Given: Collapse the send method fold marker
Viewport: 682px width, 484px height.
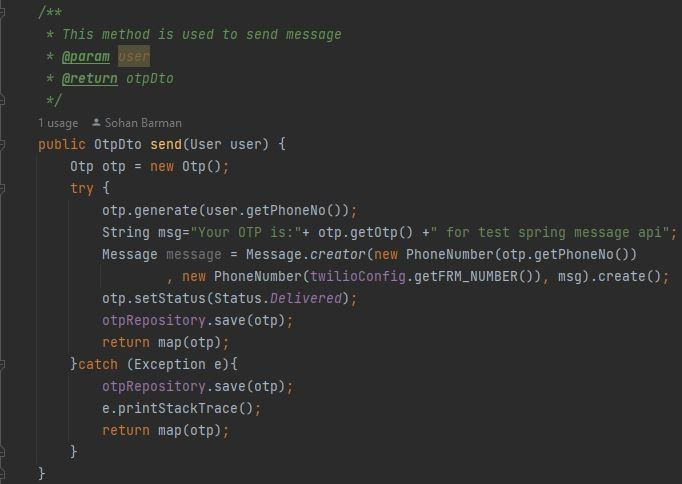Looking at the screenshot, I should [4, 144].
